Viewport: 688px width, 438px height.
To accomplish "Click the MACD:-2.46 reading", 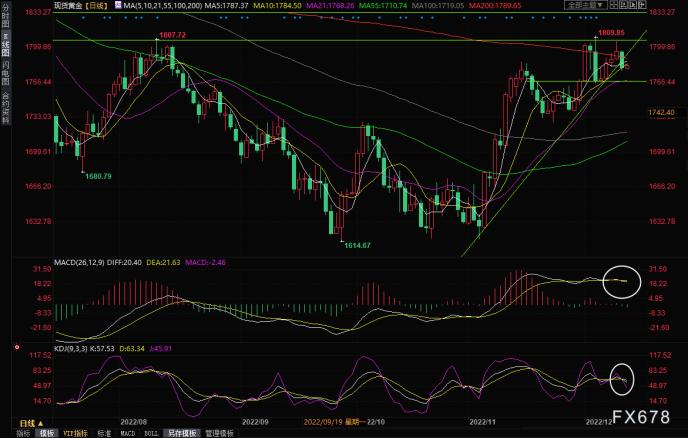I will click(x=205, y=262).
